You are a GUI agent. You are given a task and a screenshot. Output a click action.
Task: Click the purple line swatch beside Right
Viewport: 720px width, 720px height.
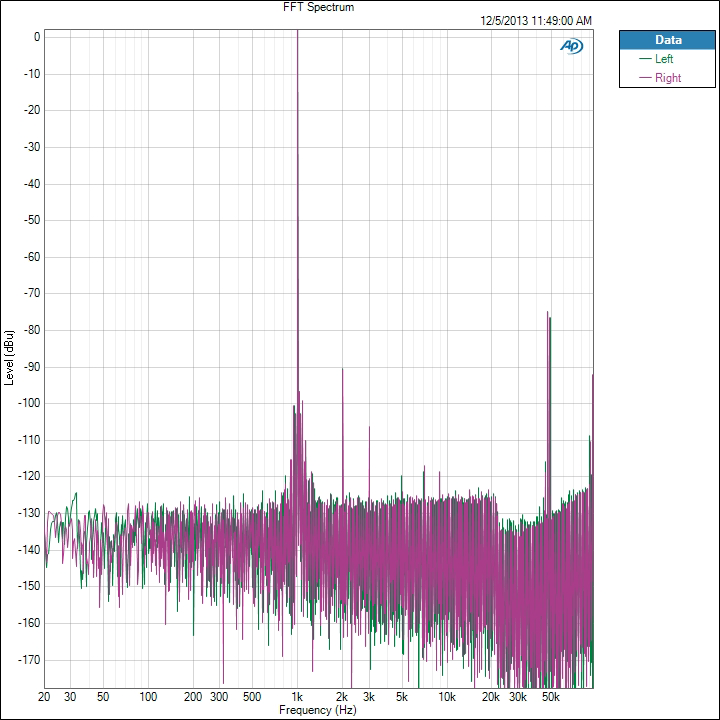pos(643,78)
